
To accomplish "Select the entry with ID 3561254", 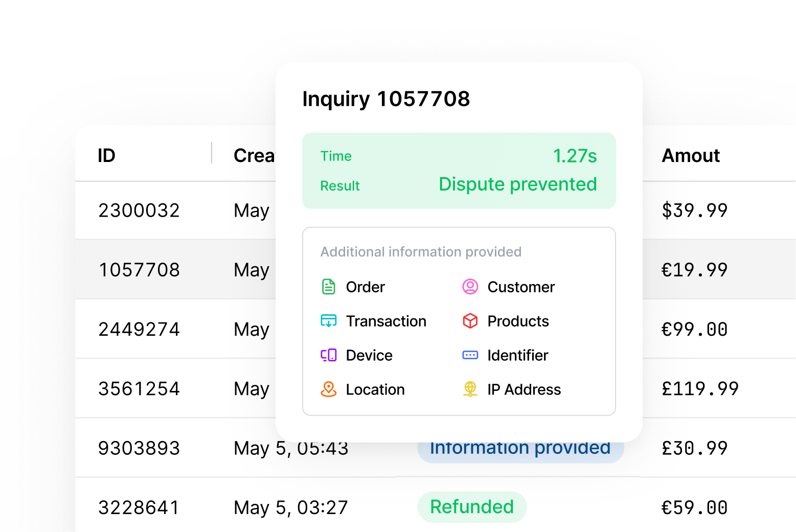I will click(x=139, y=388).
